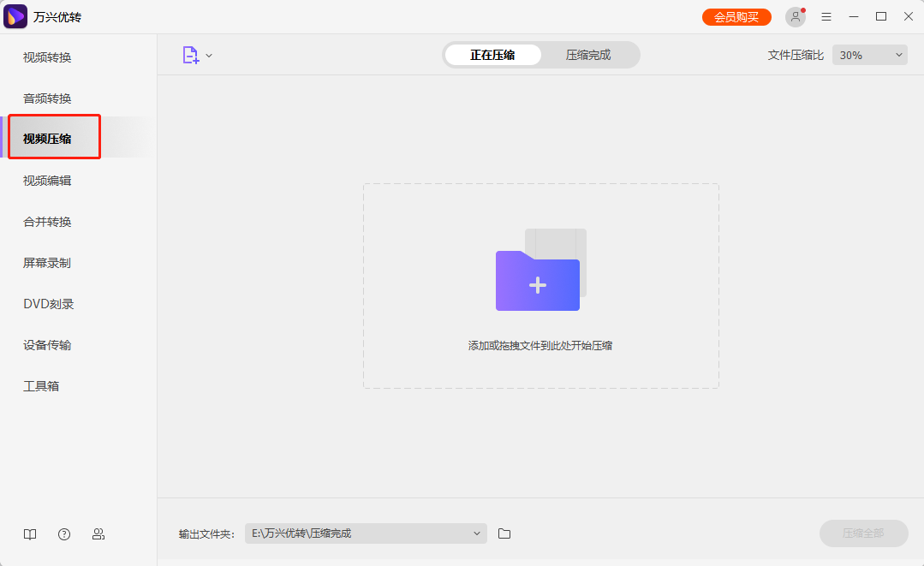The image size is (924, 566).
Task: Open the 30% compression ratio dropdown
Action: (x=869, y=54)
